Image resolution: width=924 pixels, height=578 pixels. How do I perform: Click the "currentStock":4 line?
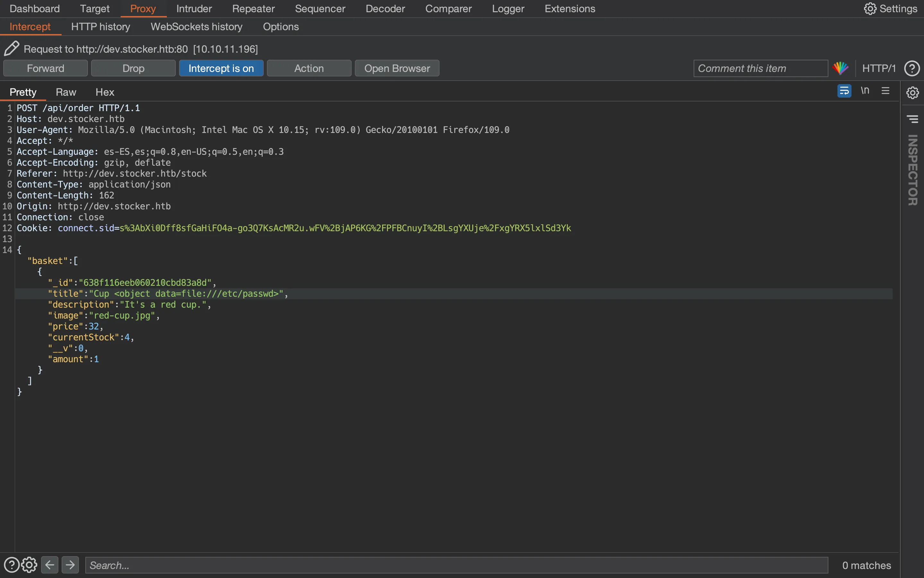91,337
